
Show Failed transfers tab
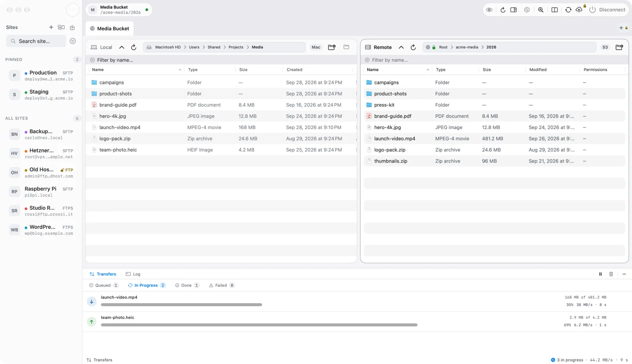coord(222,285)
